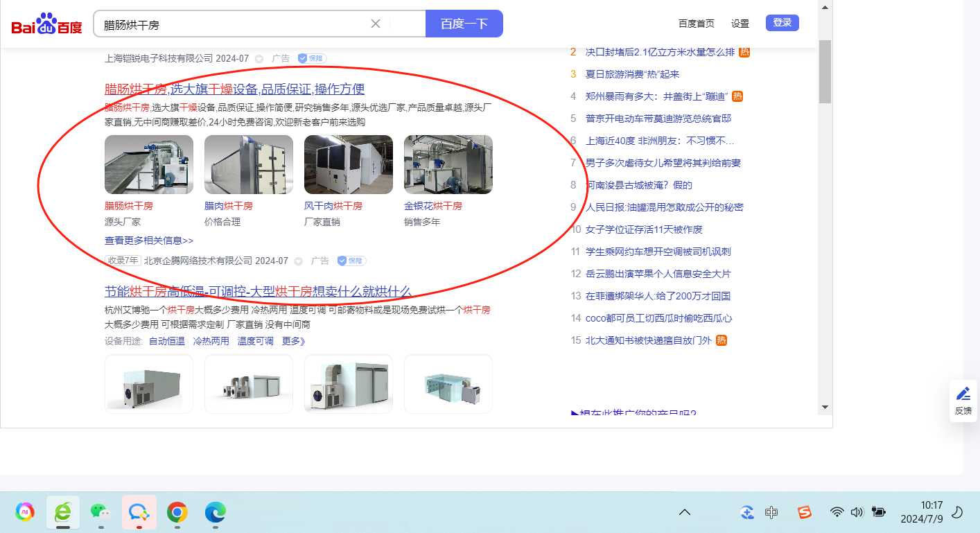Expand 更多》 in the 设备用途 row
The width and height of the screenshot is (980, 533).
[293, 341]
